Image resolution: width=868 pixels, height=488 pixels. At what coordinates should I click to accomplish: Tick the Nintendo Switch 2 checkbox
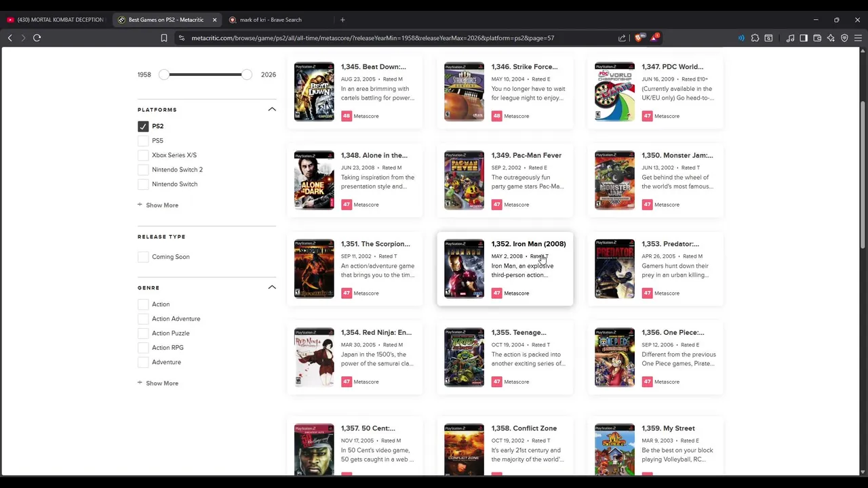143,169
